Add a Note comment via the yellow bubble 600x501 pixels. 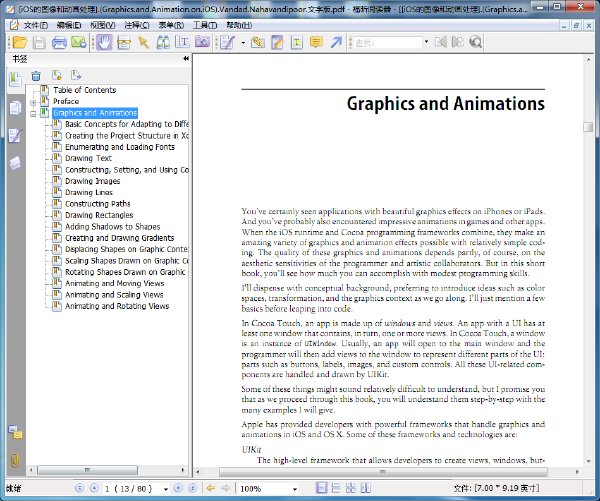click(316, 42)
